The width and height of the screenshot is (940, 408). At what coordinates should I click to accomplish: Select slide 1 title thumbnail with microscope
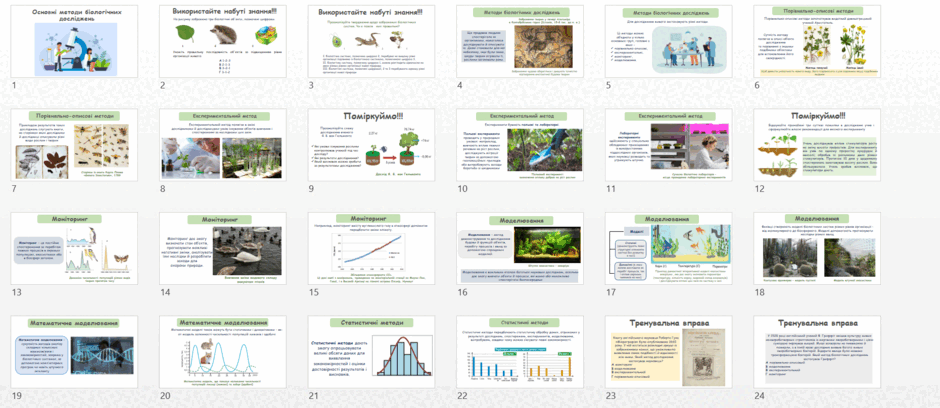tap(74, 41)
